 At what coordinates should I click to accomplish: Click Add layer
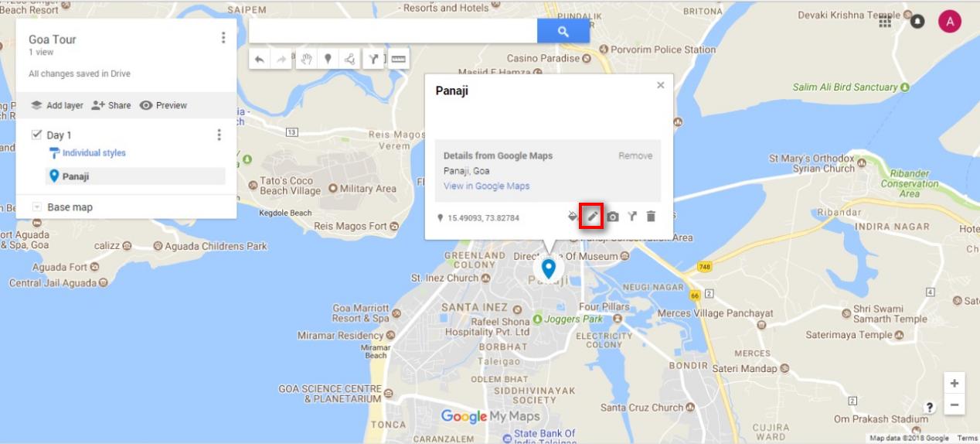click(56, 105)
